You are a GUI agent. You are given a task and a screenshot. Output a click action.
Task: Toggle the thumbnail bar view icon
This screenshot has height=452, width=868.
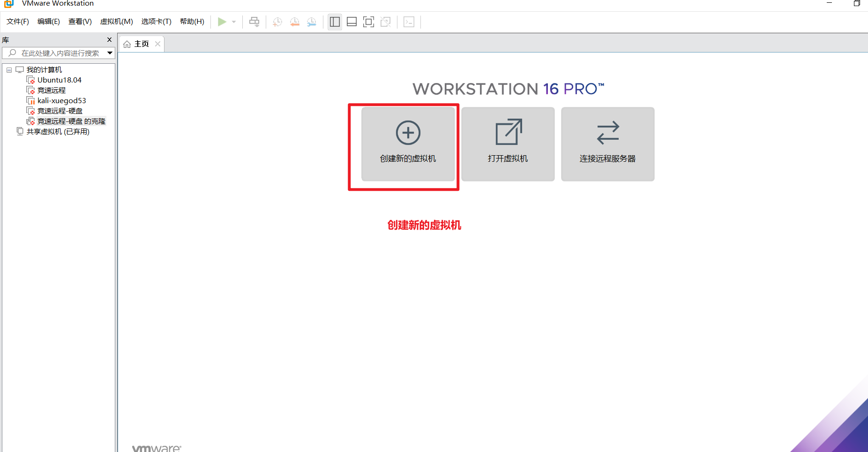coord(352,22)
